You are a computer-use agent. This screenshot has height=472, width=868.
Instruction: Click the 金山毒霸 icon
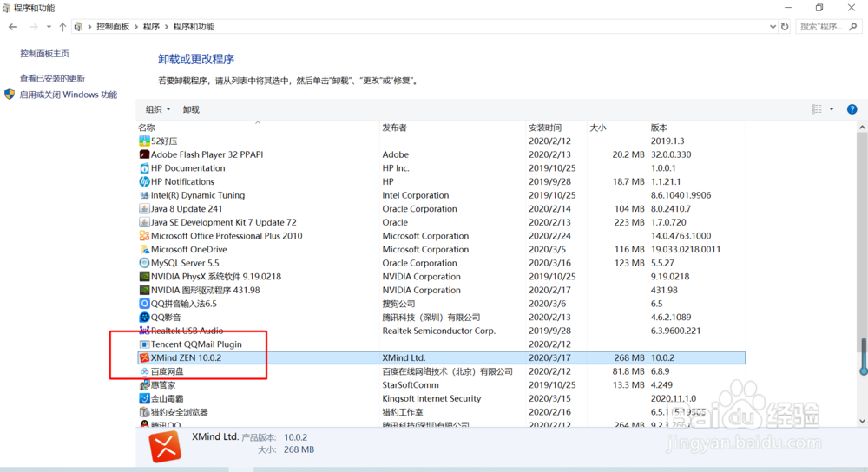click(144, 398)
